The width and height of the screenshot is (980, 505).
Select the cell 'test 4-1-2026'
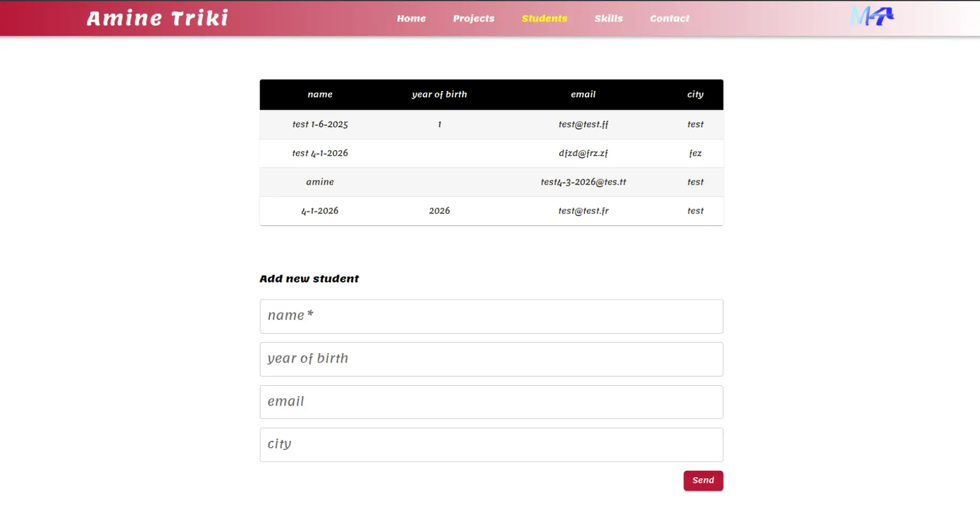320,153
